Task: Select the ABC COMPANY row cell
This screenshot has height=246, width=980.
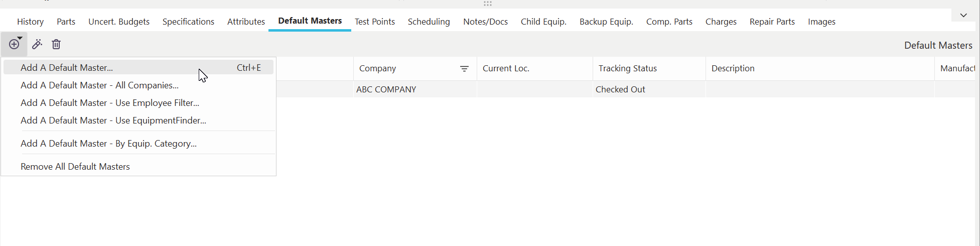Action: pos(386,89)
